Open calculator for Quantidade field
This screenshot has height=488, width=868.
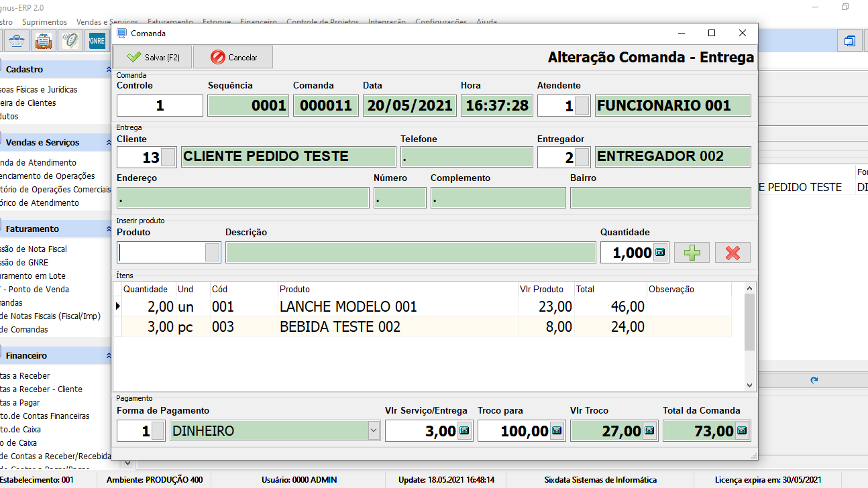[x=659, y=253]
